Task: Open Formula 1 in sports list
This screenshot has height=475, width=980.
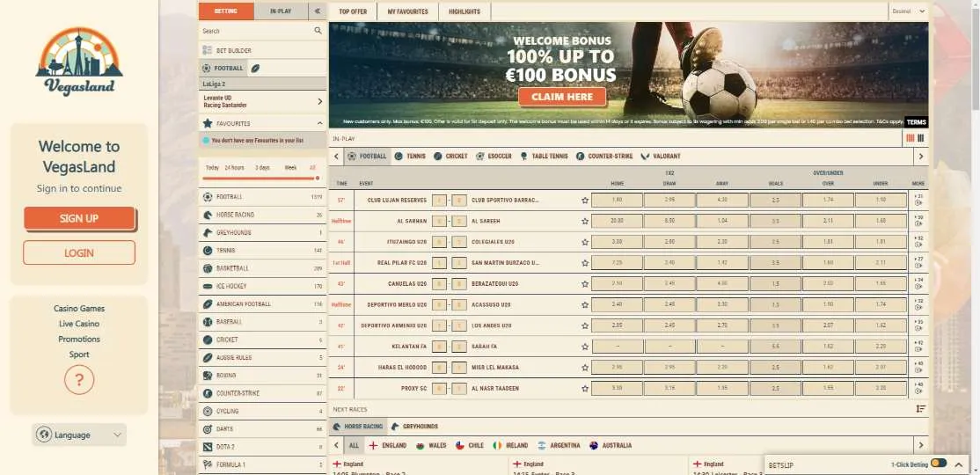Action: pyautogui.click(x=262, y=465)
